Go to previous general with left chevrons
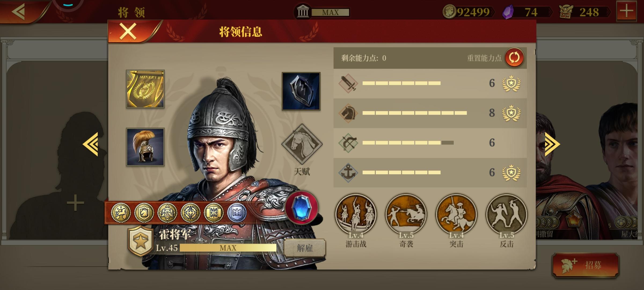This screenshot has width=644, height=290. [x=90, y=144]
